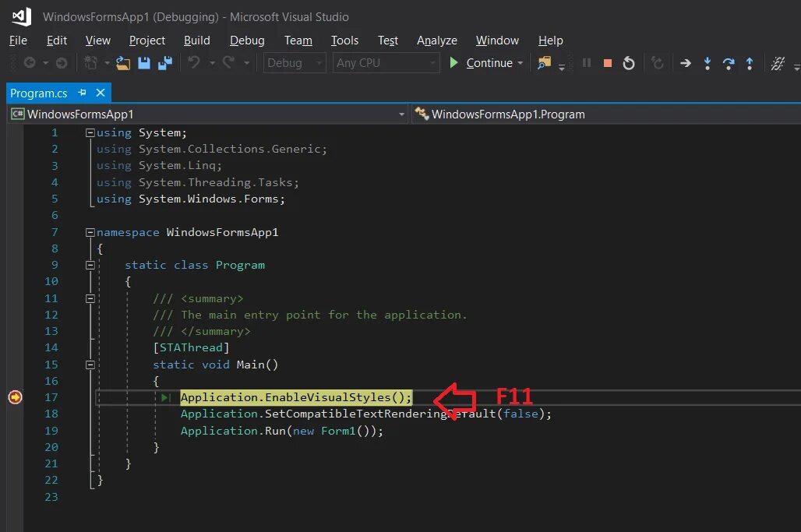
Task: Collapse the static class Program block
Action: point(90,265)
